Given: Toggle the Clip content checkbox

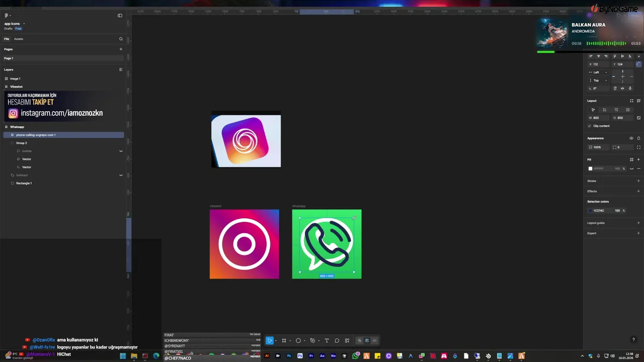Looking at the screenshot, I should click(x=590, y=126).
